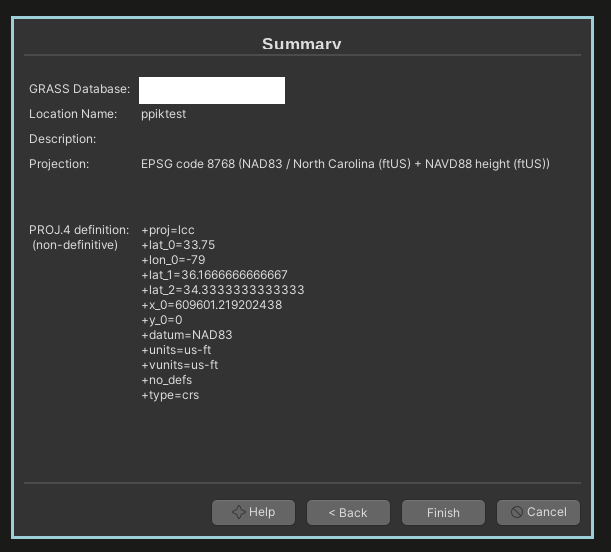This screenshot has height=552, width=611.
Task: Click the Projection: label
Action: pos(59,164)
